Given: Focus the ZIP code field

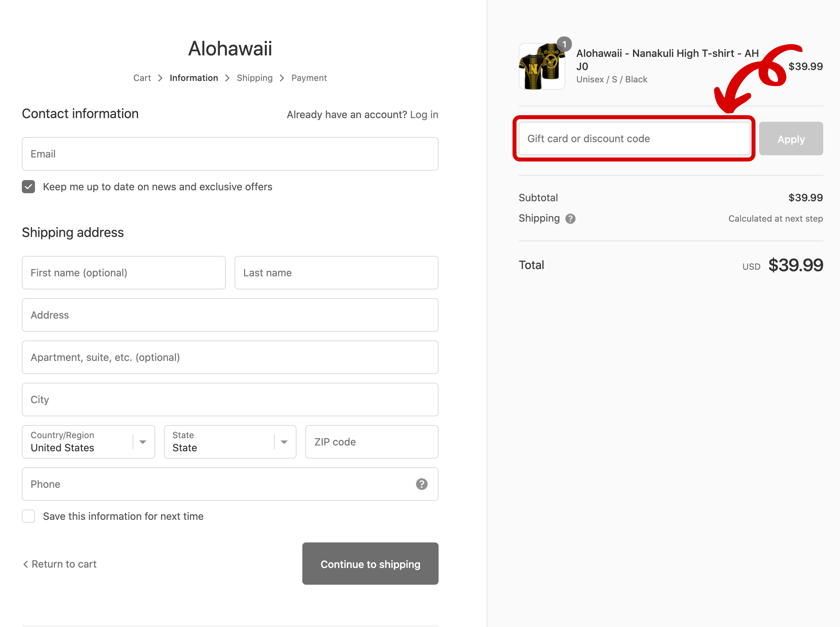Looking at the screenshot, I should pyautogui.click(x=372, y=442).
